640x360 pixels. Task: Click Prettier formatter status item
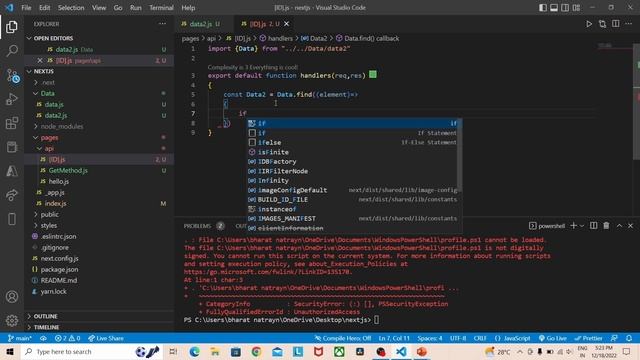click(588, 338)
